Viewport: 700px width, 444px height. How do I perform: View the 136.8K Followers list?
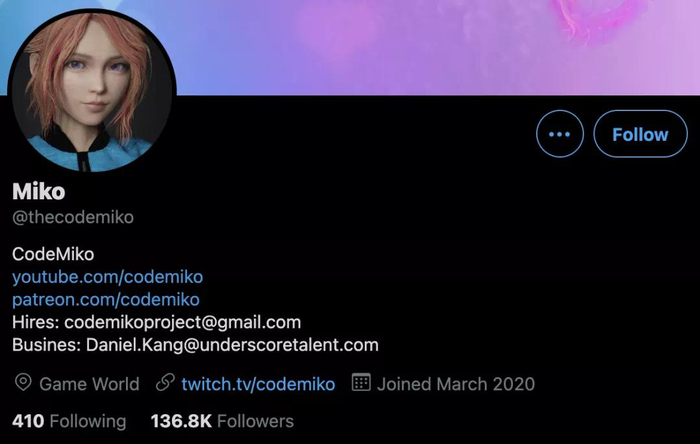[222, 421]
